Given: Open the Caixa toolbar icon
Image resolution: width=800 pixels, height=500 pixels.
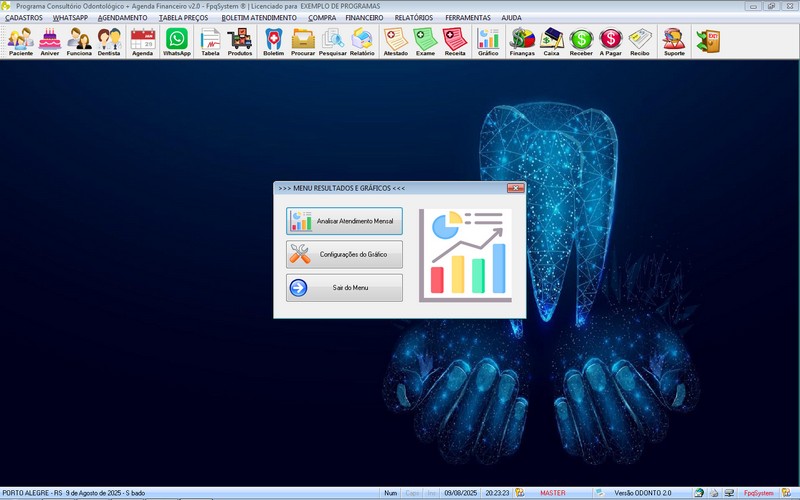Looking at the screenshot, I should [551, 41].
